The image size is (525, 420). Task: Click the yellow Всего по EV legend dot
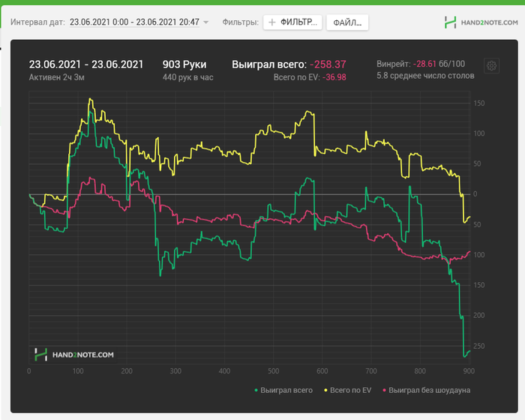[x=325, y=390]
